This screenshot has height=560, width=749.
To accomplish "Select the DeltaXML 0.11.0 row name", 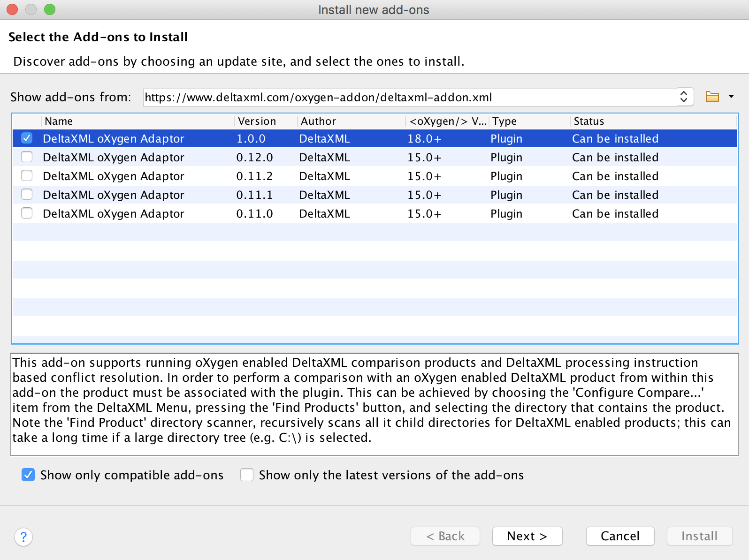I will 113,214.
